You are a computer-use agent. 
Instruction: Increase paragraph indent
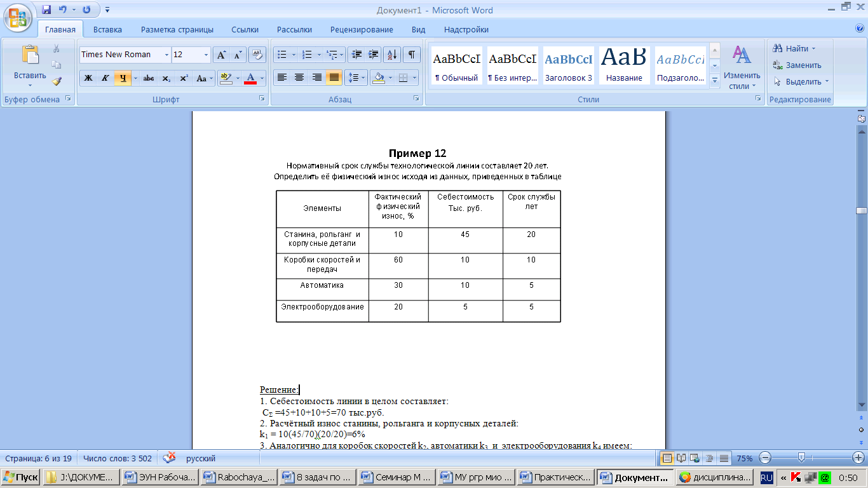[x=373, y=55]
